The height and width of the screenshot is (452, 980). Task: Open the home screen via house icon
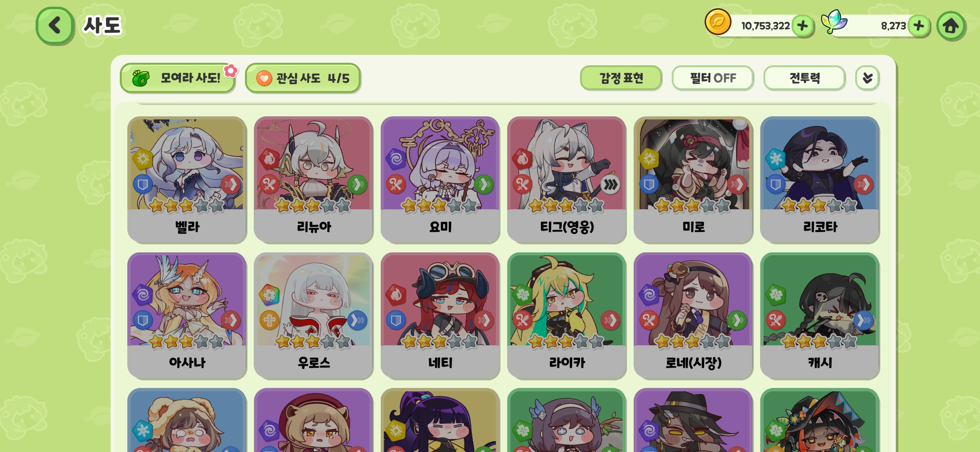pos(951,26)
